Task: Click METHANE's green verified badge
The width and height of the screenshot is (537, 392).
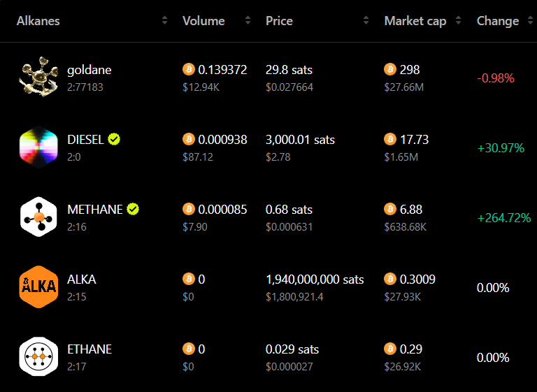Action: click(x=133, y=209)
